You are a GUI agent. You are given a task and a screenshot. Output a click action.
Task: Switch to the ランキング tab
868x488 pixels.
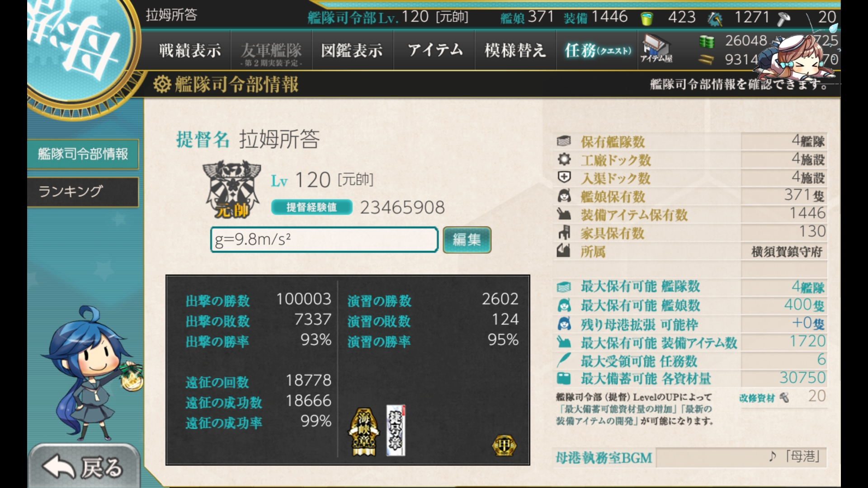[x=83, y=192]
